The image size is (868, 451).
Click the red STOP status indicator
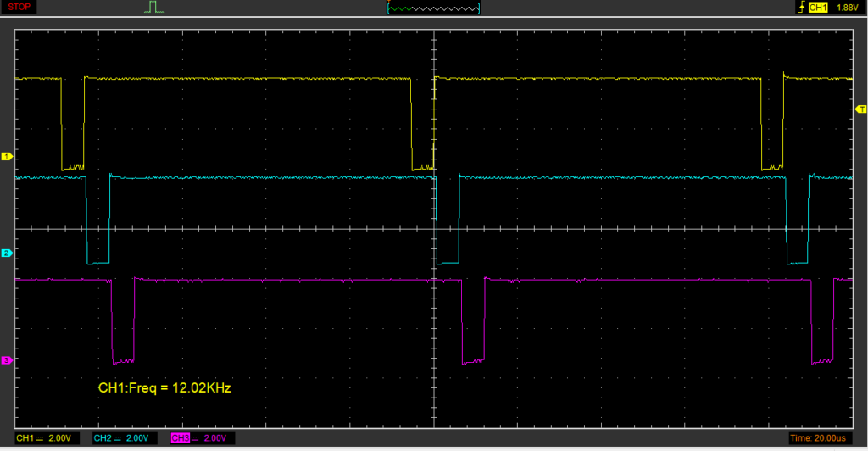point(19,7)
